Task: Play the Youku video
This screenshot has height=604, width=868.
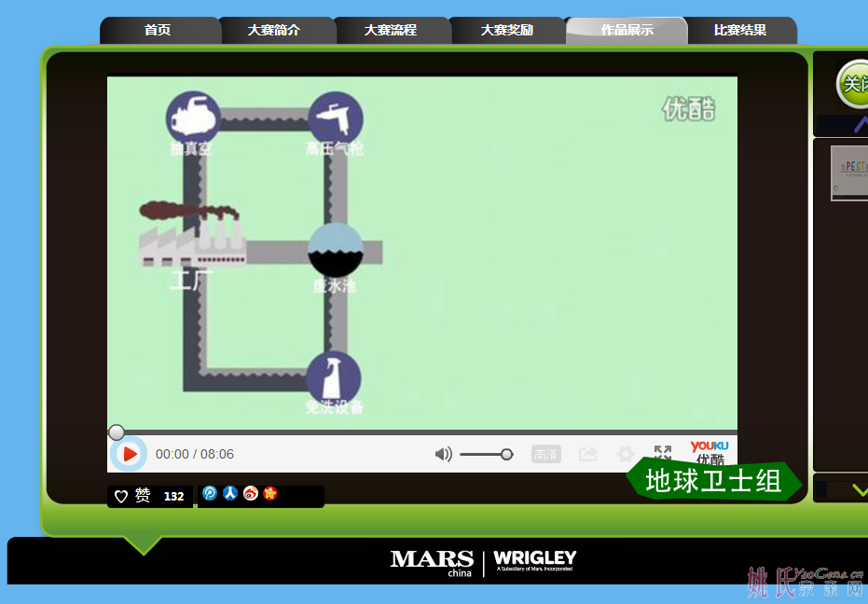Action: point(130,454)
